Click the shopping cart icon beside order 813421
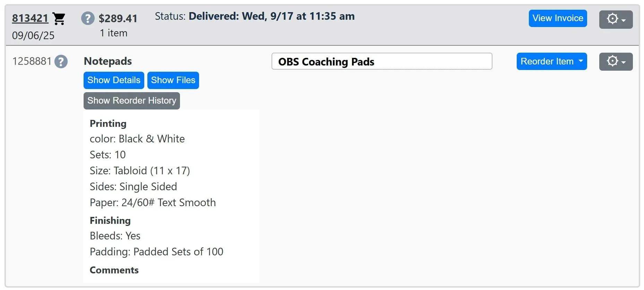This screenshot has height=290, width=644. click(x=59, y=19)
